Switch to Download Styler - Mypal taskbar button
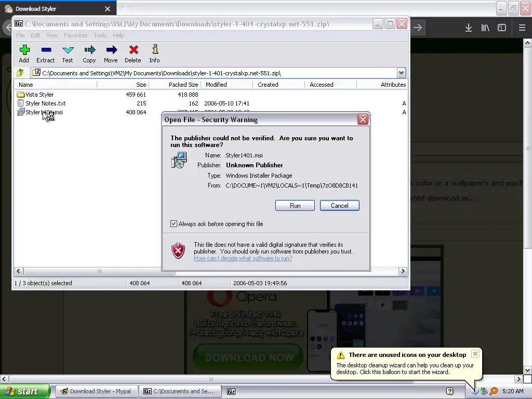532x399 pixels. click(x=96, y=391)
